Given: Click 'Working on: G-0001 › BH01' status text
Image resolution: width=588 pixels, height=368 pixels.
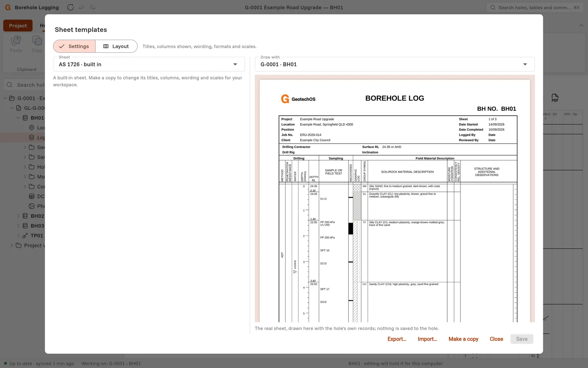Looking at the screenshot, I should pyautogui.click(x=111, y=364).
